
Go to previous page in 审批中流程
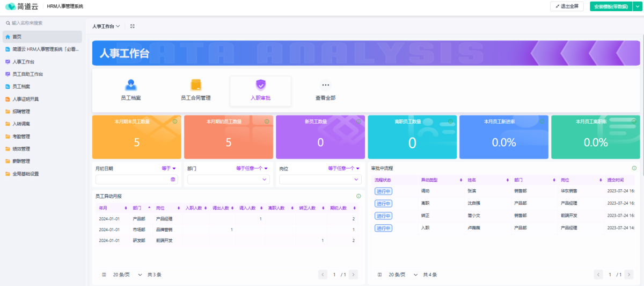(x=599, y=275)
